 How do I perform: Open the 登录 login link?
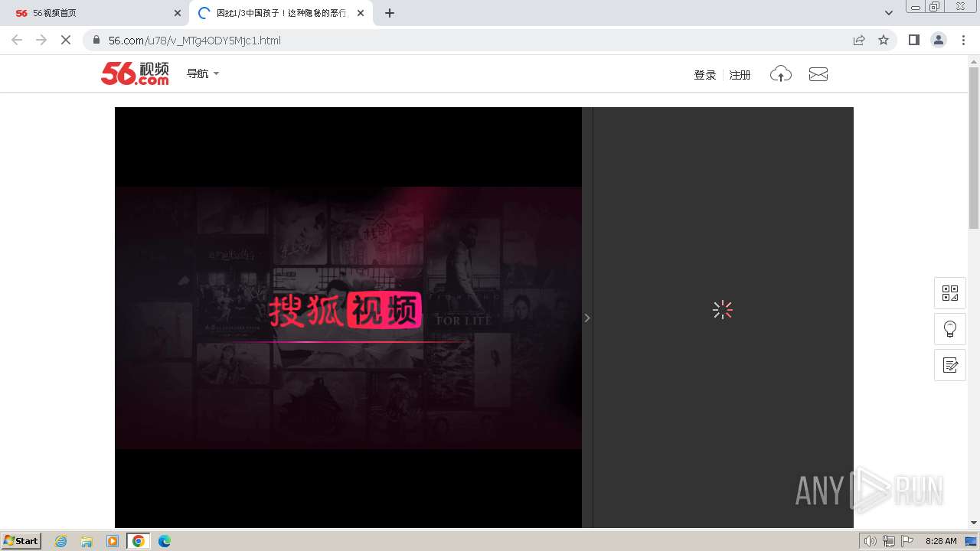[705, 75]
